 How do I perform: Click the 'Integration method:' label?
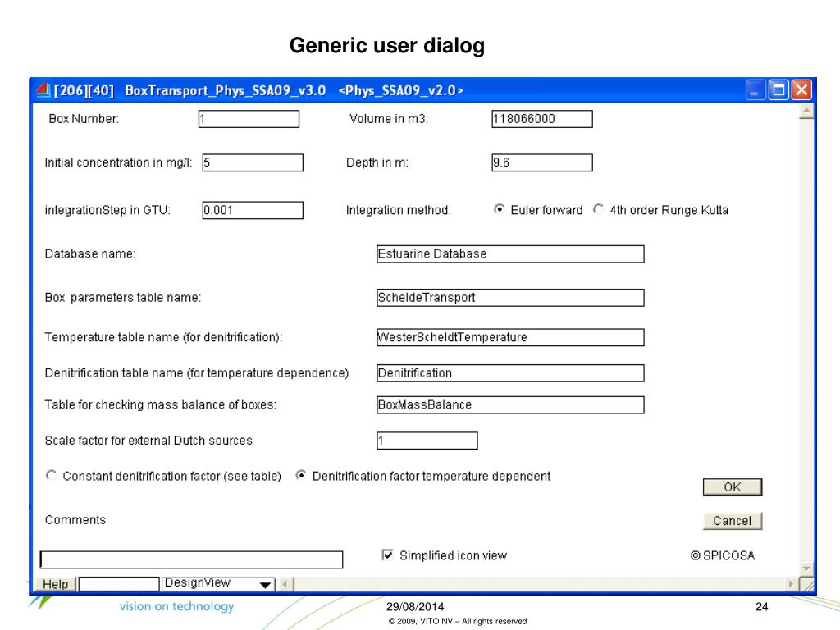point(398,210)
